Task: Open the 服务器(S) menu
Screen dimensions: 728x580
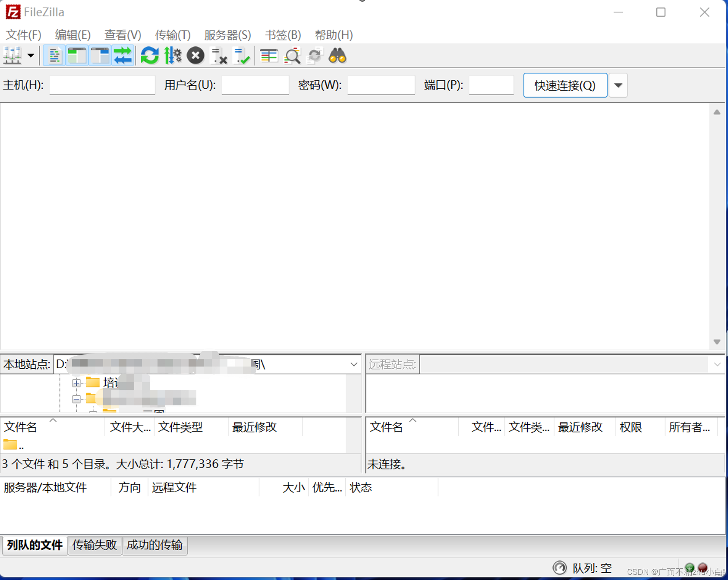Action: pyautogui.click(x=227, y=35)
